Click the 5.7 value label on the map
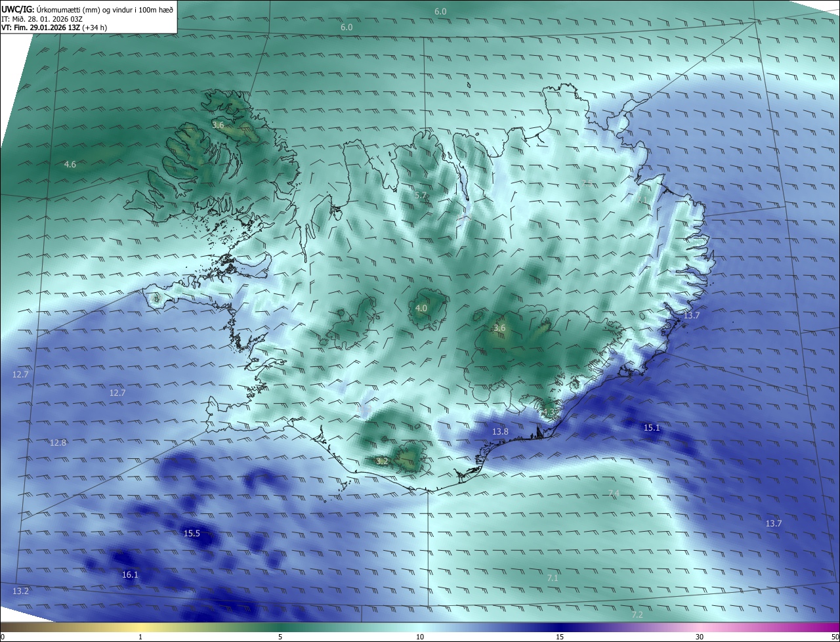Screen dimensions: 840x642 click(x=421, y=196)
